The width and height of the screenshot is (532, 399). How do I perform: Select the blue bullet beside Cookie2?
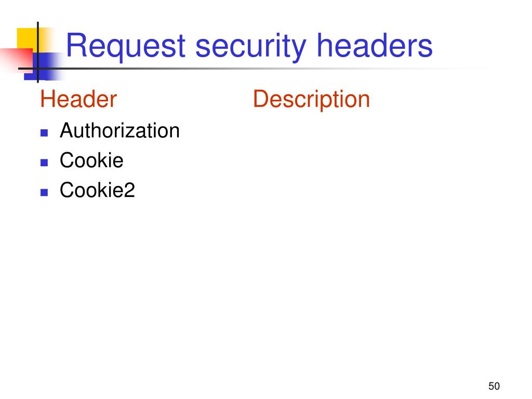click(x=44, y=192)
